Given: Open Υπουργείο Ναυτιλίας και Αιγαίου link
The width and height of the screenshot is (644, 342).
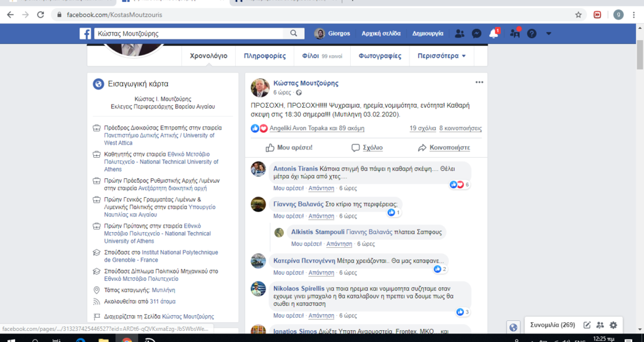Looking at the screenshot, I should tap(160, 211).
